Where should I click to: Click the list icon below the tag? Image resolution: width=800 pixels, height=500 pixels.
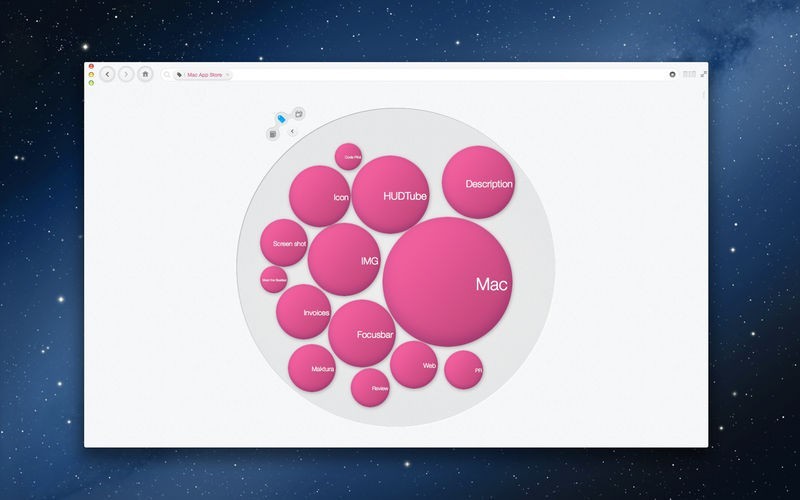(x=273, y=134)
